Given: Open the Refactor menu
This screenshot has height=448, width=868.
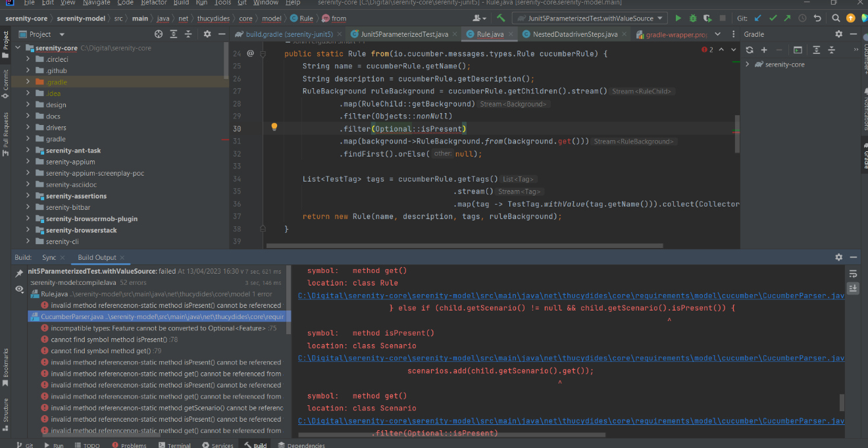Looking at the screenshot, I should point(154,3).
